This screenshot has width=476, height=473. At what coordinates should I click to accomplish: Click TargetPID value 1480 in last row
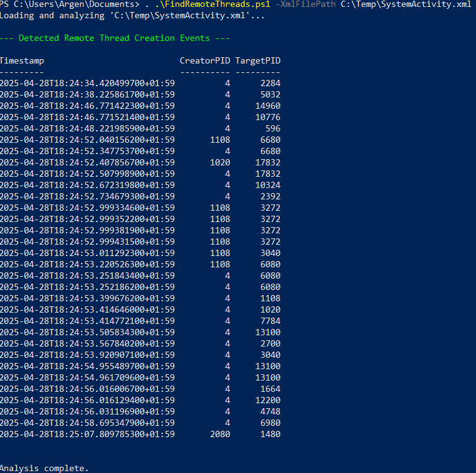(x=270, y=434)
